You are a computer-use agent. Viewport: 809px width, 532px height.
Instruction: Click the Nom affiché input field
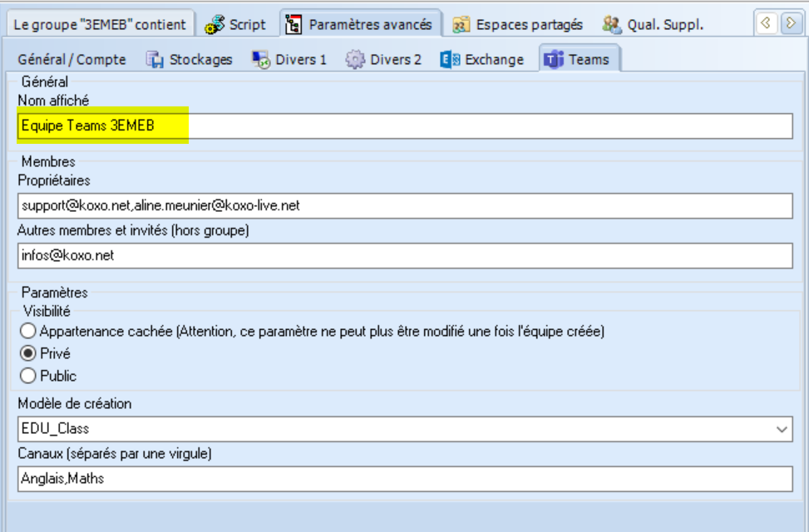pyautogui.click(x=405, y=126)
